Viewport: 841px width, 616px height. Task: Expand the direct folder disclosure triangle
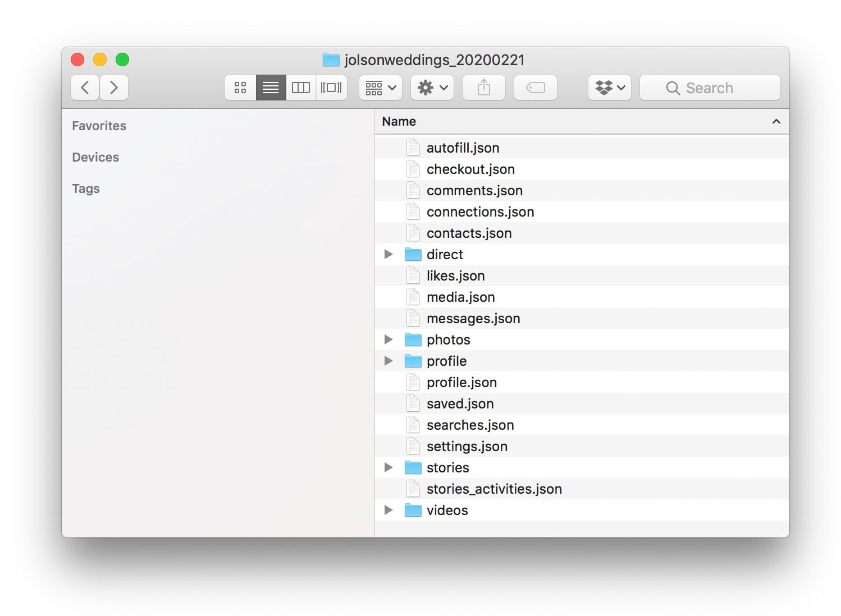[388, 254]
